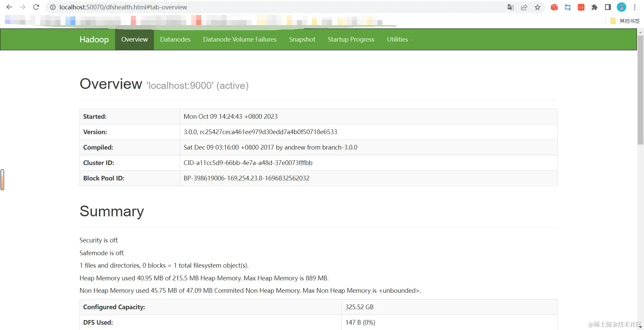644x330 pixels.
Task: Bookmark this page with star icon
Action: point(537,7)
